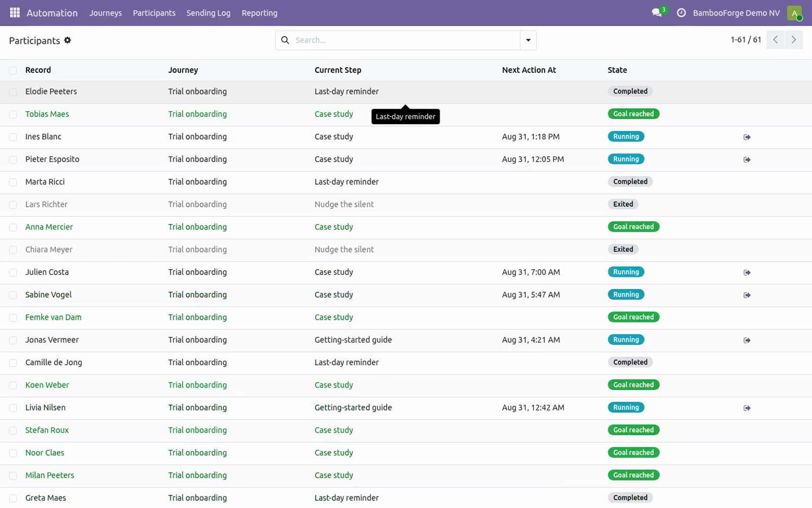
Task: Tick the checkbox for Camille de Jong
Action: click(x=13, y=363)
